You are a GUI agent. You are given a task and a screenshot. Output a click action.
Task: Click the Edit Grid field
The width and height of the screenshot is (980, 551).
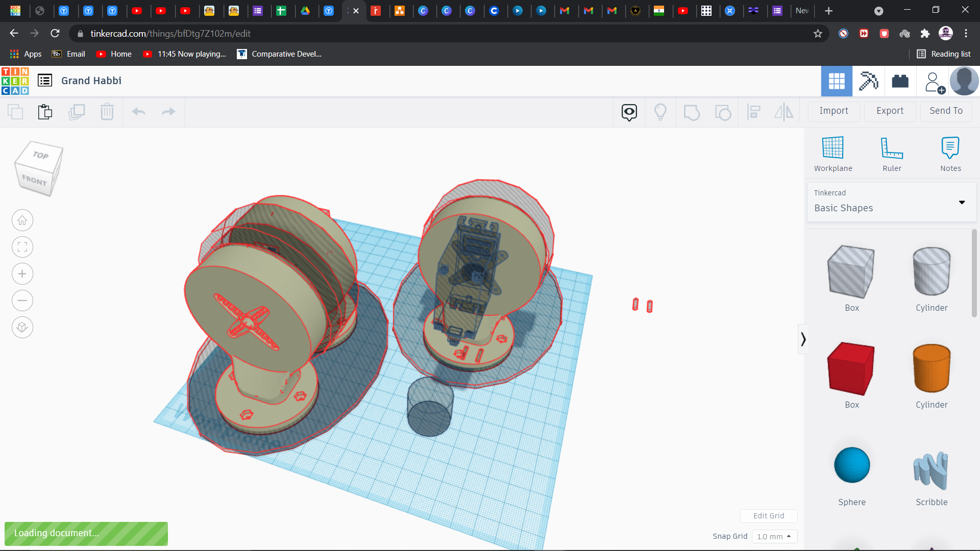point(768,516)
